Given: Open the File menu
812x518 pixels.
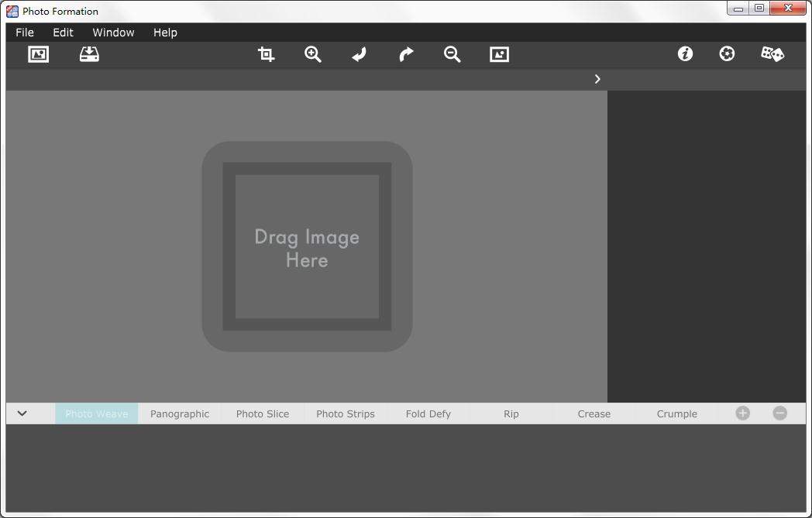Looking at the screenshot, I should [25, 33].
